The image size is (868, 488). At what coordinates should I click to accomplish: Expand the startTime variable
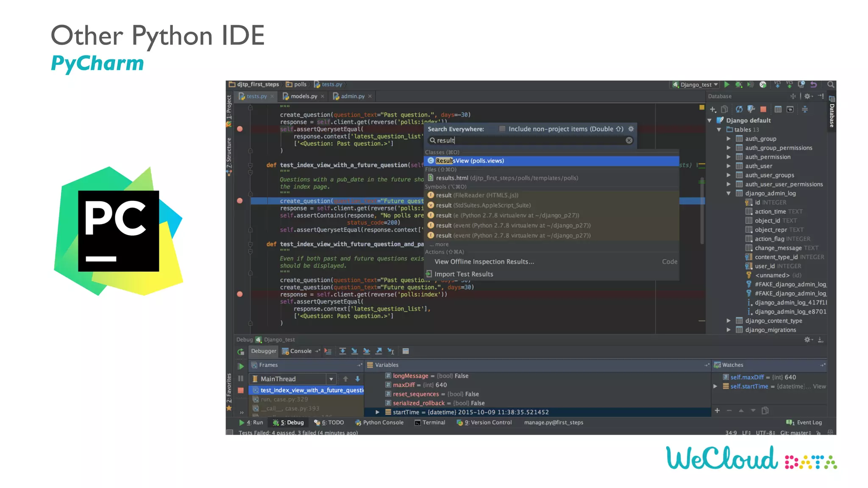377,412
